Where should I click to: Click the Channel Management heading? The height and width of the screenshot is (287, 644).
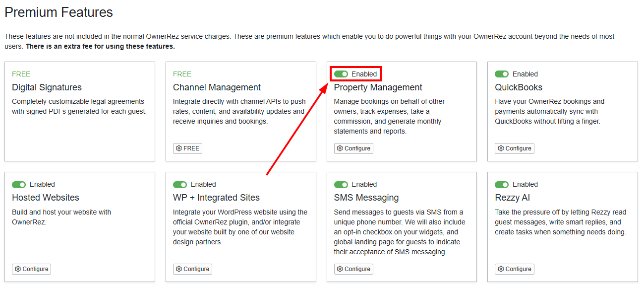point(217,87)
